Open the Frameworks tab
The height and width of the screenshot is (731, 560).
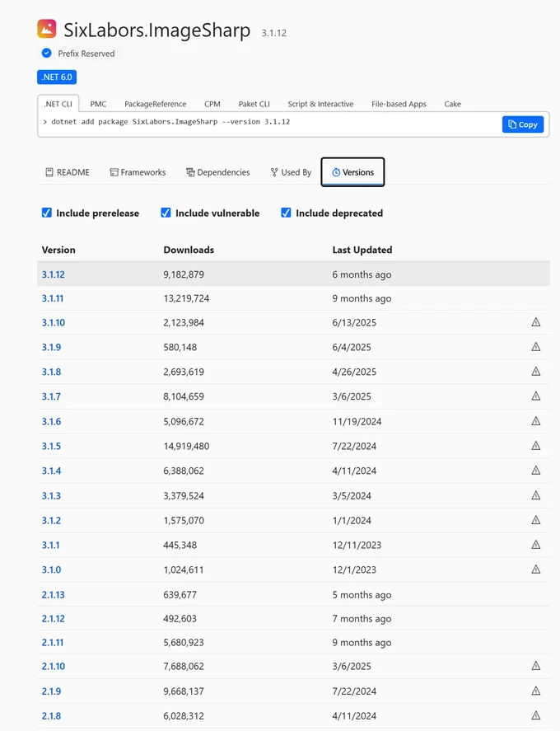pos(138,172)
